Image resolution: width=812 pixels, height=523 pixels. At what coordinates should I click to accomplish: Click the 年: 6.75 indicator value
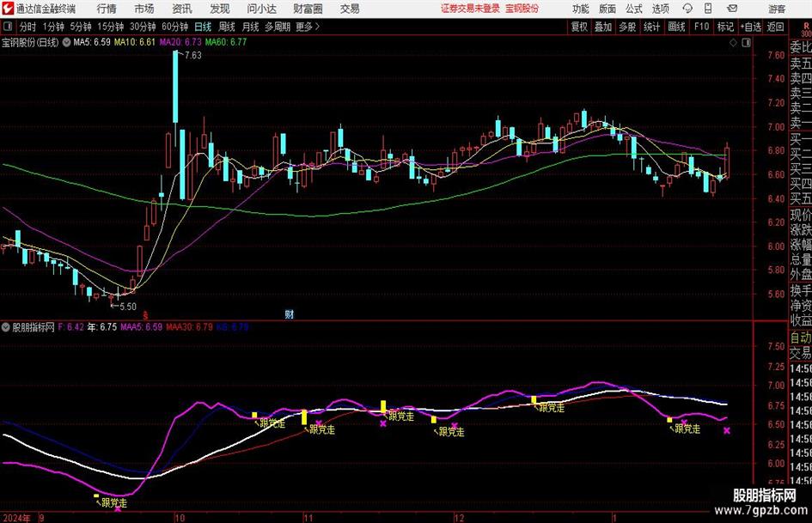[101, 327]
